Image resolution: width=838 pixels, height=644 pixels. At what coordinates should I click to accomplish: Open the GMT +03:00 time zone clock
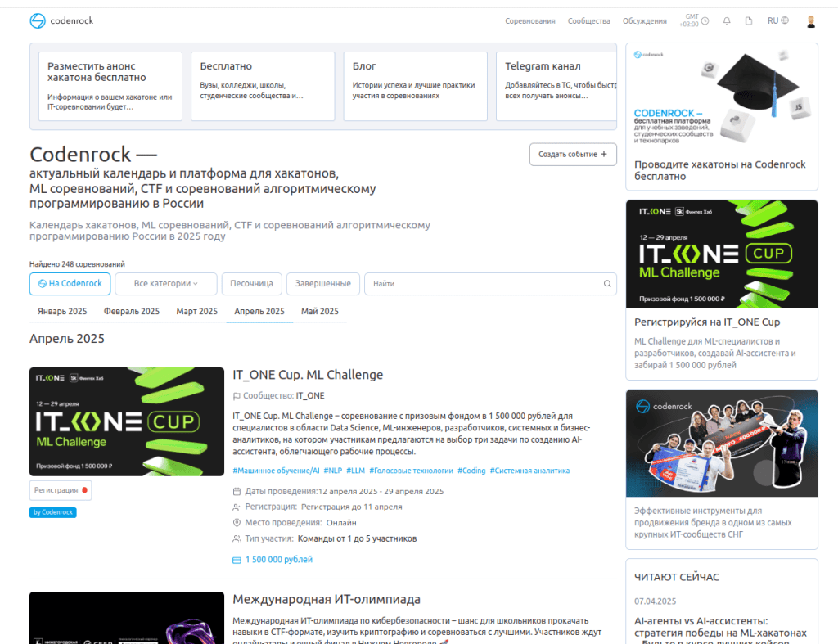694,20
